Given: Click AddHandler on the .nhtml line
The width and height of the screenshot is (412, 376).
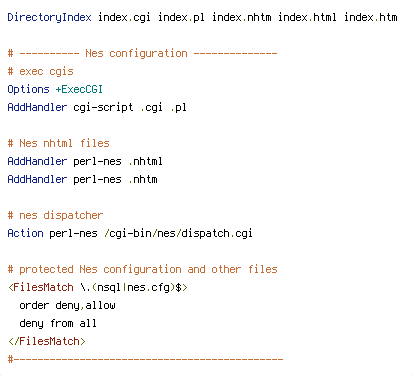Looking at the screenshot, I should click(37, 161).
